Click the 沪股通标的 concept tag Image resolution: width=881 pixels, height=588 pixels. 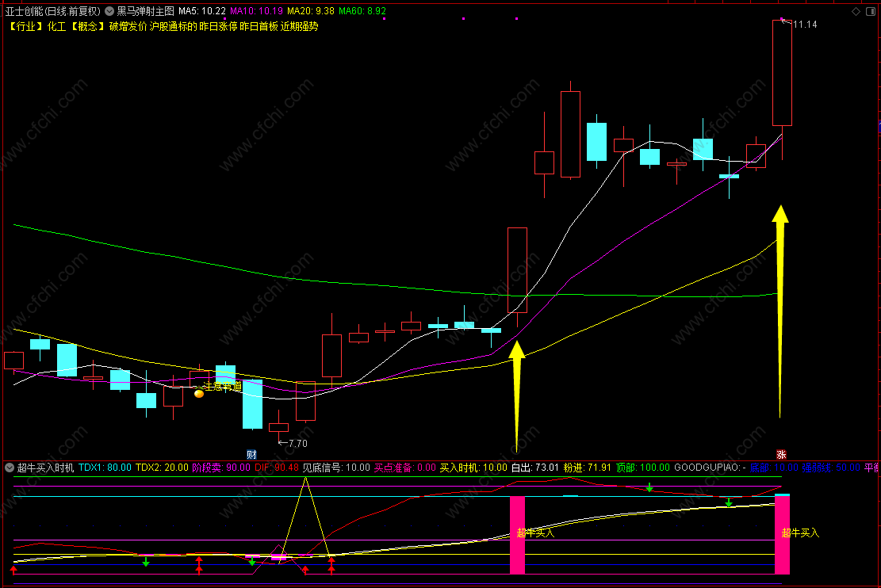click(x=173, y=26)
